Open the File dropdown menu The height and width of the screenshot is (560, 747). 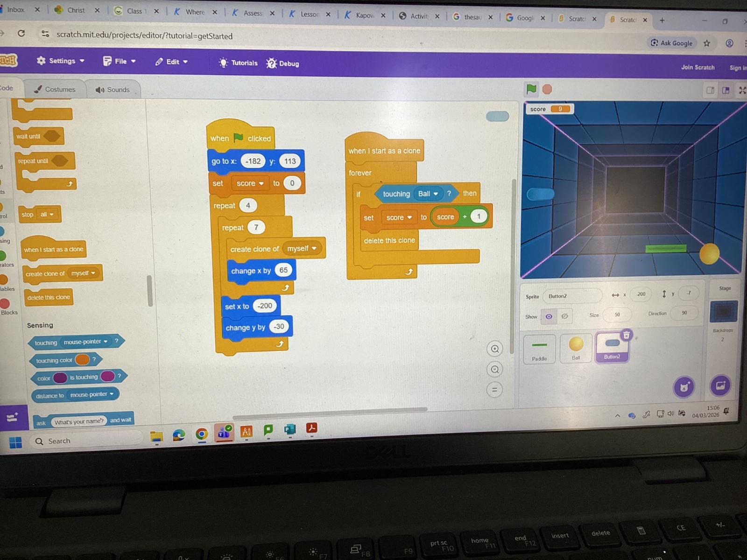pos(120,61)
